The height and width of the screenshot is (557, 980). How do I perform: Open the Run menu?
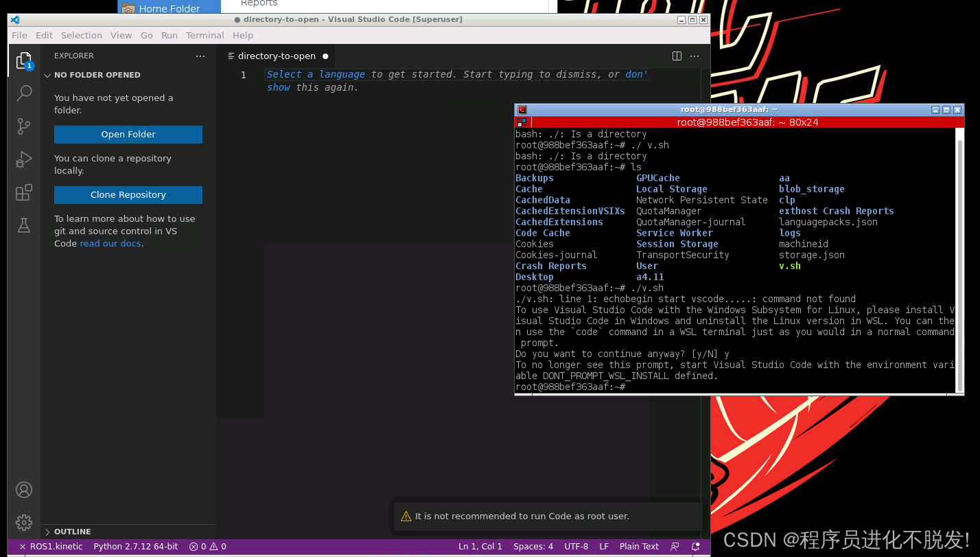click(170, 36)
